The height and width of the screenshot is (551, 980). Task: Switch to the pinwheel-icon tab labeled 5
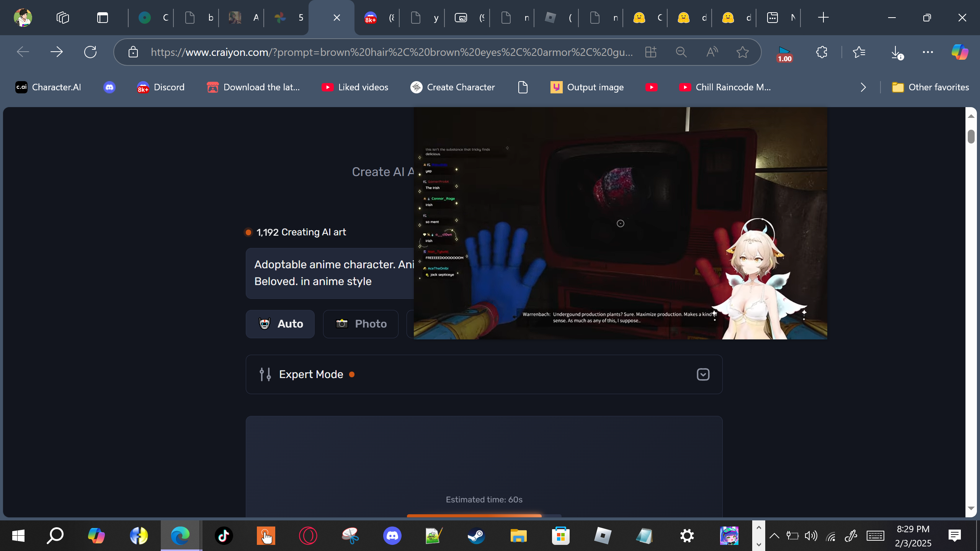point(286,18)
